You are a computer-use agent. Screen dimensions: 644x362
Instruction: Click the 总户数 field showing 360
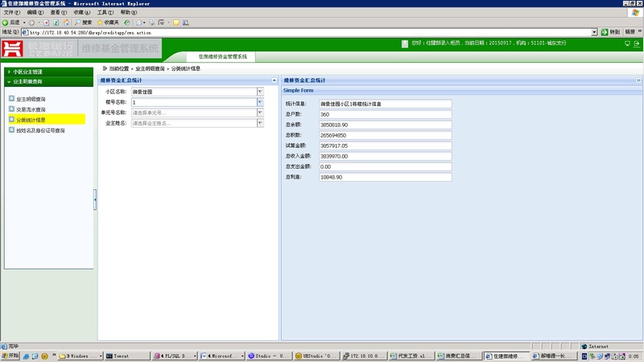(x=386, y=114)
